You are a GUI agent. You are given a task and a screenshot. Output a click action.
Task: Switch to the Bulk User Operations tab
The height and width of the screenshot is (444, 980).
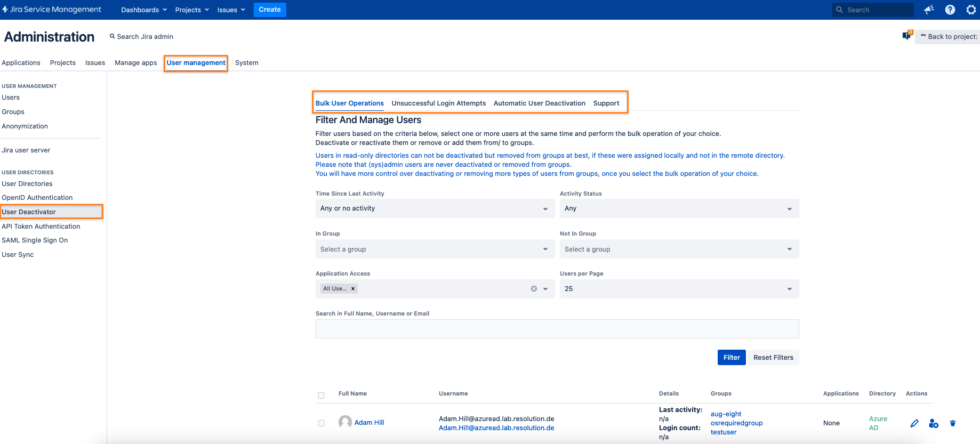click(350, 103)
